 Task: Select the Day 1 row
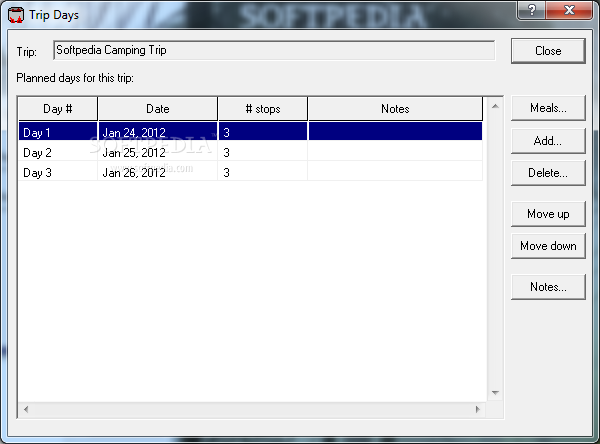(250, 132)
